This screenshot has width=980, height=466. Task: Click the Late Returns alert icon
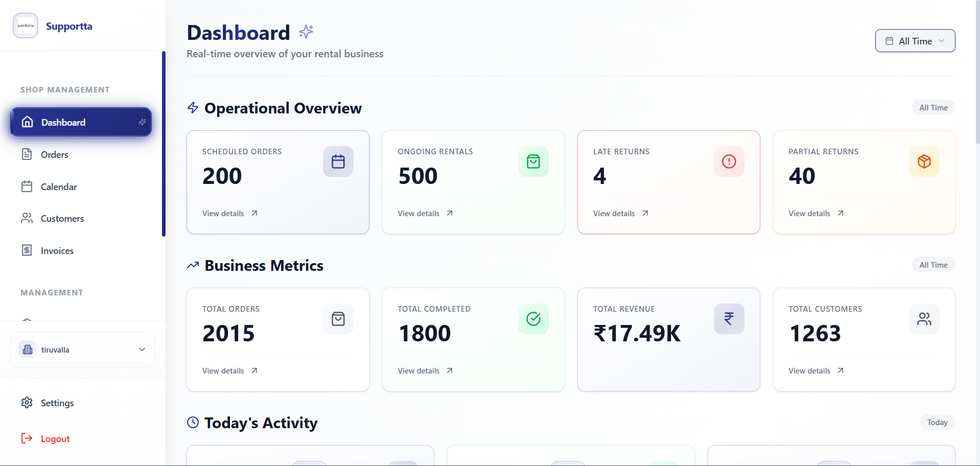point(729,161)
